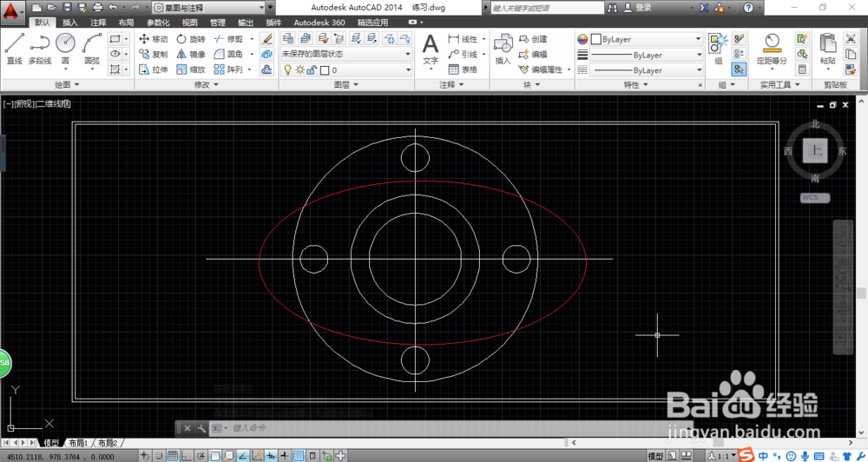Switch to the 插入 ribbon tab

point(69,23)
